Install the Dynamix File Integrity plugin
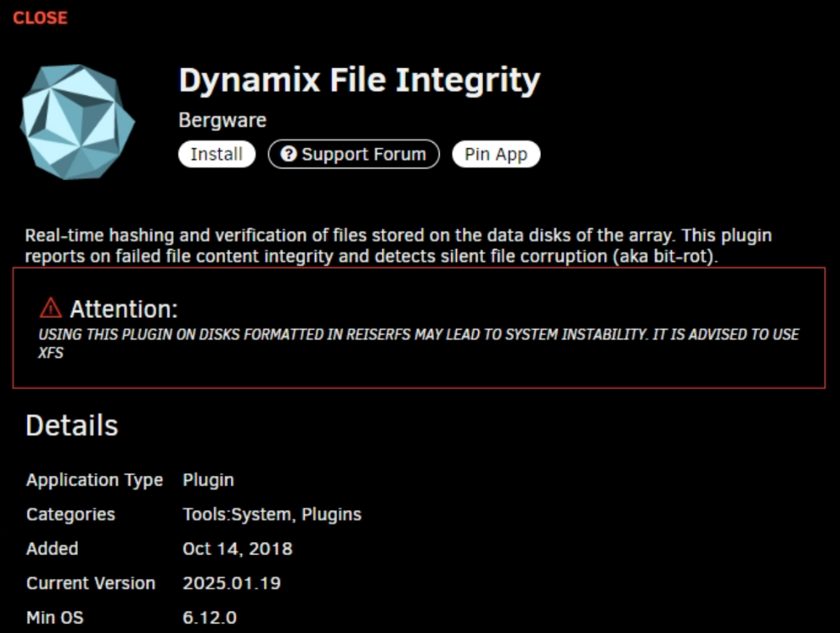The image size is (840, 633). 217,155
